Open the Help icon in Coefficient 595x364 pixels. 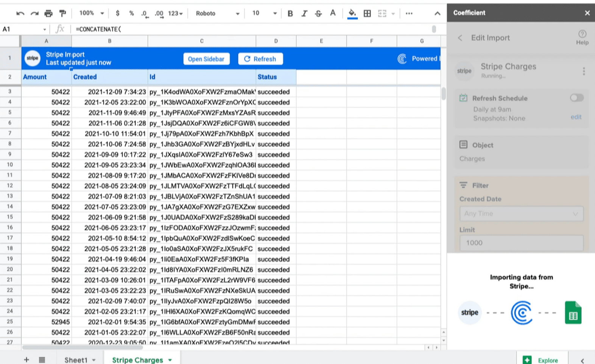click(x=582, y=37)
